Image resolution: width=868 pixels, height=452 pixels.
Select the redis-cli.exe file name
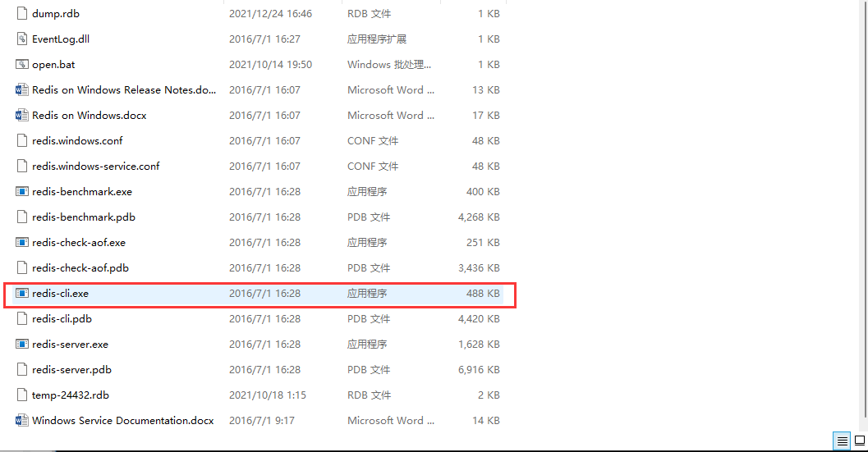(60, 293)
